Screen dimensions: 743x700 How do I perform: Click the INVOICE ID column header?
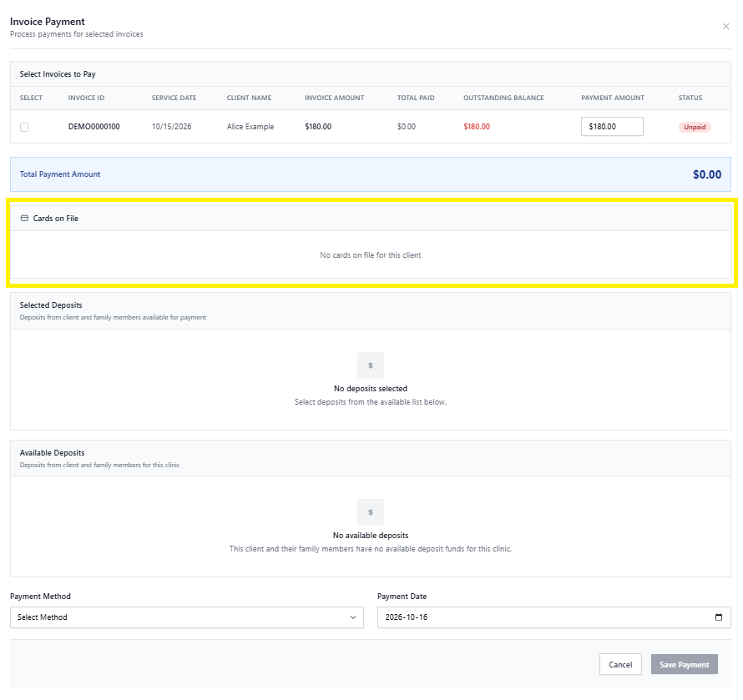pos(86,98)
